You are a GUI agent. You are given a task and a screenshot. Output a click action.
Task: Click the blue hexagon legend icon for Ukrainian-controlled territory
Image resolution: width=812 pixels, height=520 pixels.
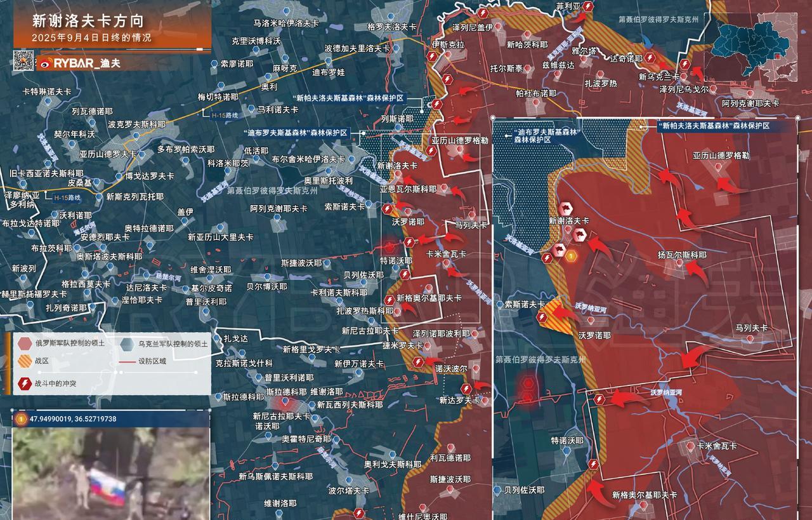pos(127,343)
